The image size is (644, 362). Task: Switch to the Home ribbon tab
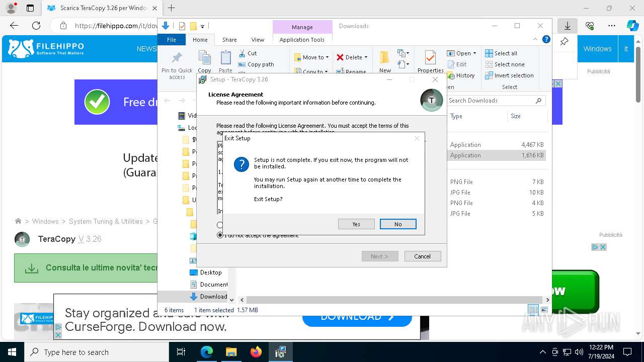pyautogui.click(x=200, y=40)
